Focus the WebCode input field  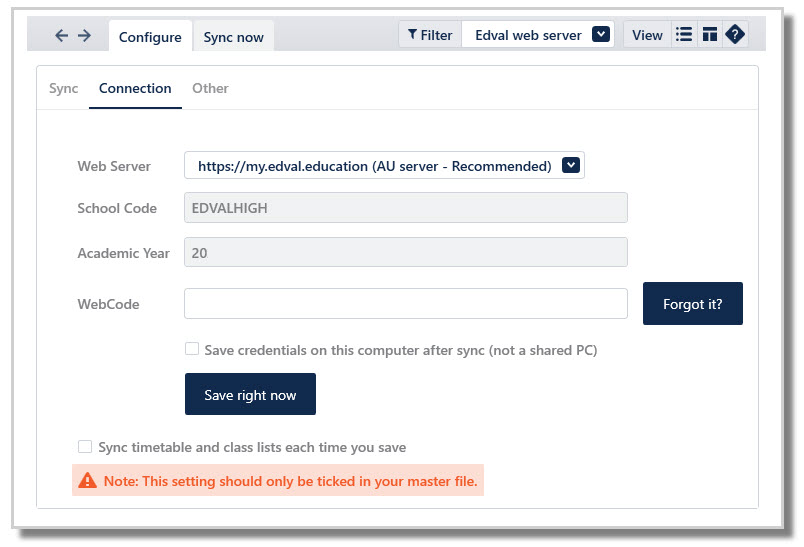pos(406,303)
